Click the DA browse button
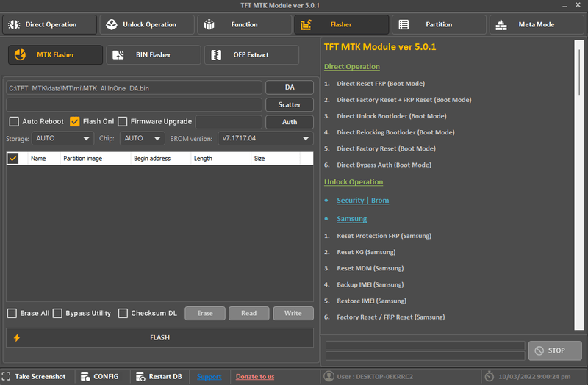588x385 pixels. click(290, 87)
